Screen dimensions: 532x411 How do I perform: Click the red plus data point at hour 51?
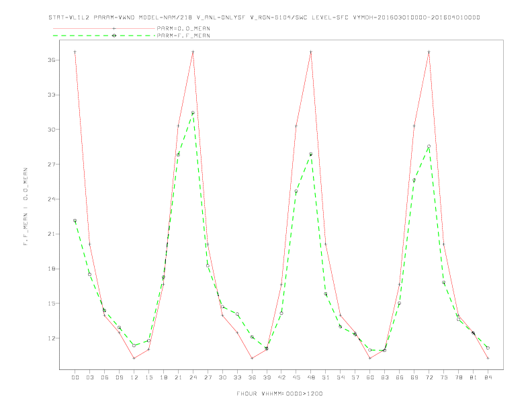326,244
